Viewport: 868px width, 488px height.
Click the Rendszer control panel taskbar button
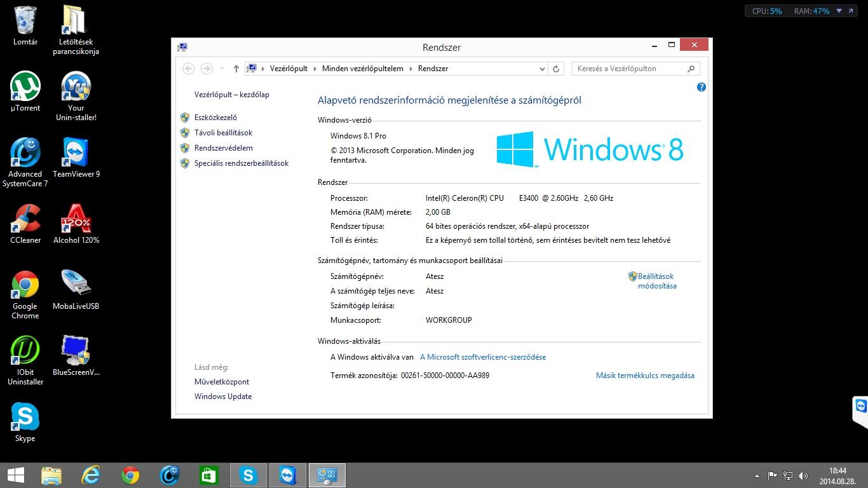click(x=327, y=475)
